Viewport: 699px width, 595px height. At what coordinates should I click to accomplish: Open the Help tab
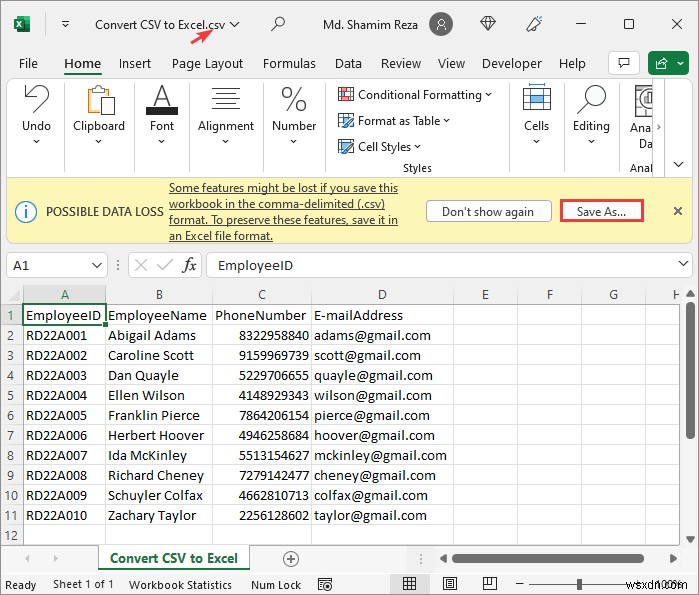tap(572, 64)
